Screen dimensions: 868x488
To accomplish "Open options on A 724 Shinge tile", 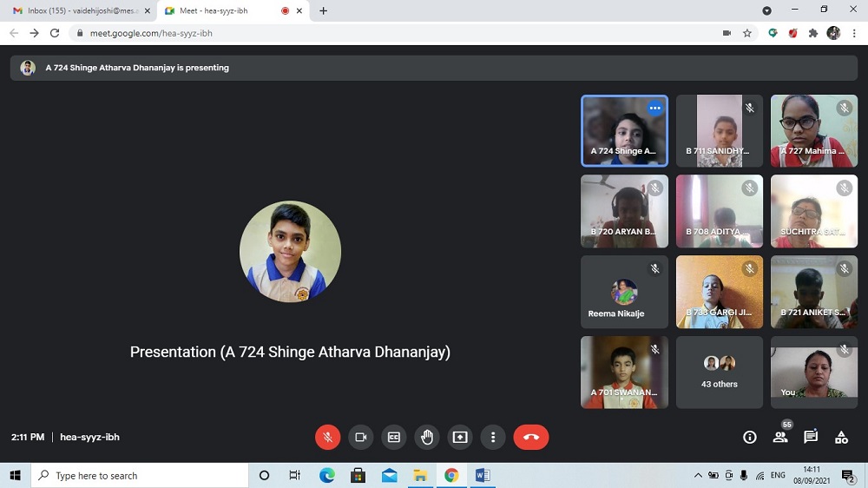I will coord(655,109).
